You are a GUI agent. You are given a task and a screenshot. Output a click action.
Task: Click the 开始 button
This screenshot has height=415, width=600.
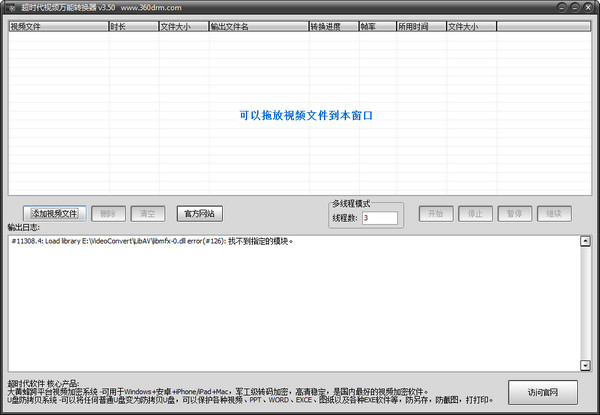(x=435, y=213)
